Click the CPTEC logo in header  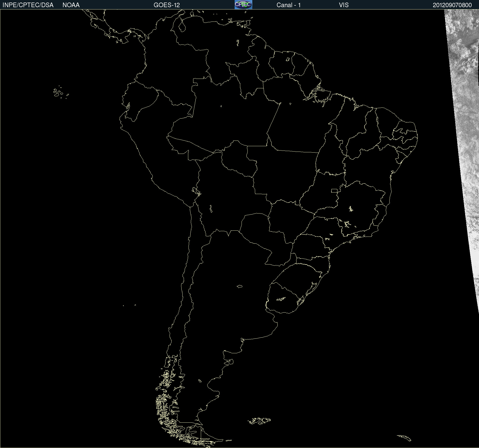(x=243, y=5)
